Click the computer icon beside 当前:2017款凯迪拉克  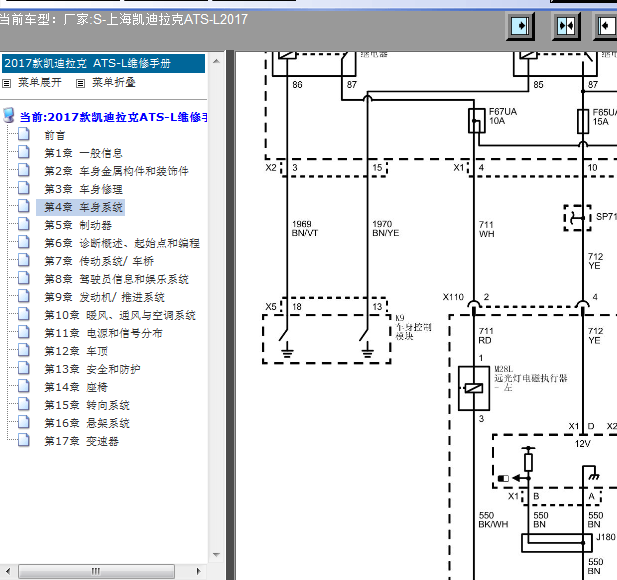click(9, 115)
